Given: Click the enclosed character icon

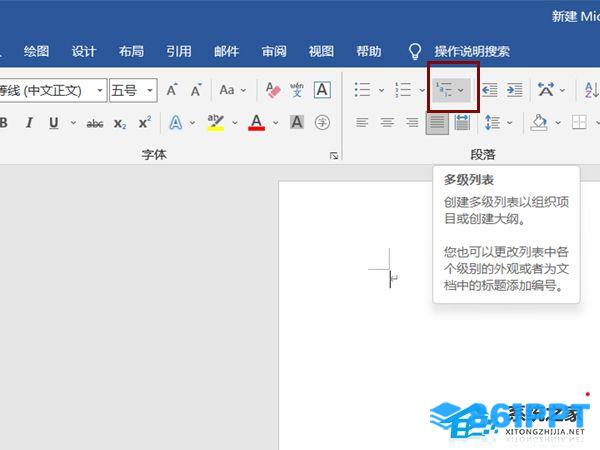Looking at the screenshot, I should pyautogui.click(x=322, y=122).
